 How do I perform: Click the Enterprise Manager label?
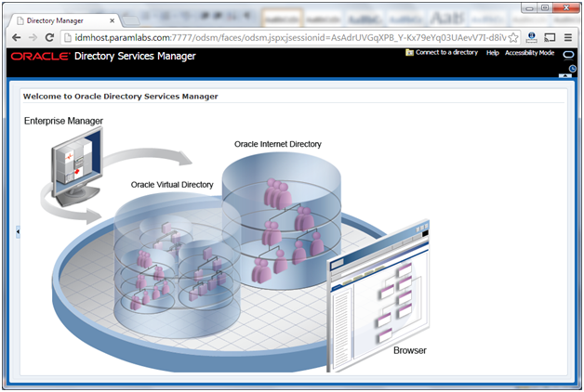63,121
